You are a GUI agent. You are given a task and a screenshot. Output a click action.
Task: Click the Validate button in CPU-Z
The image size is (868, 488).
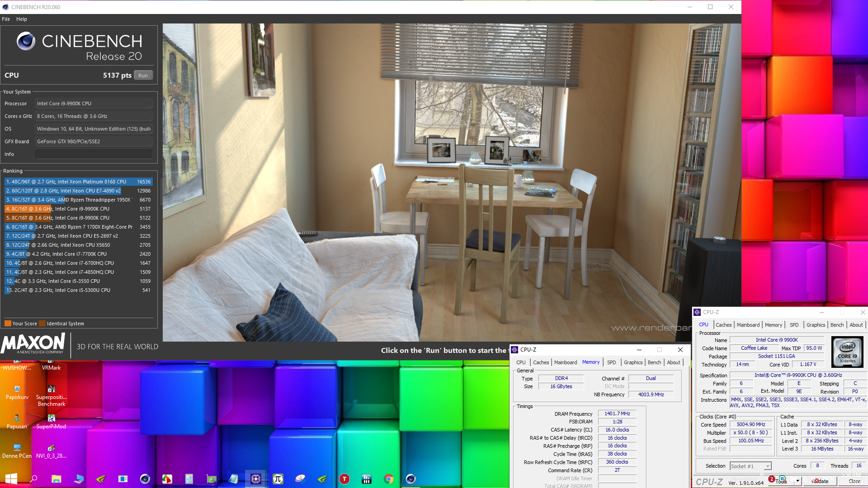[x=820, y=481]
